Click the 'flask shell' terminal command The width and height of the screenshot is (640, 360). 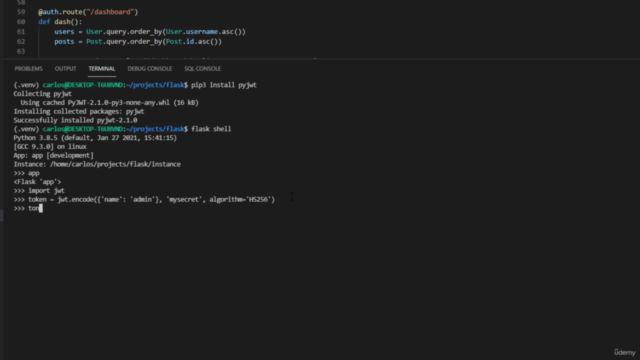tap(211, 129)
